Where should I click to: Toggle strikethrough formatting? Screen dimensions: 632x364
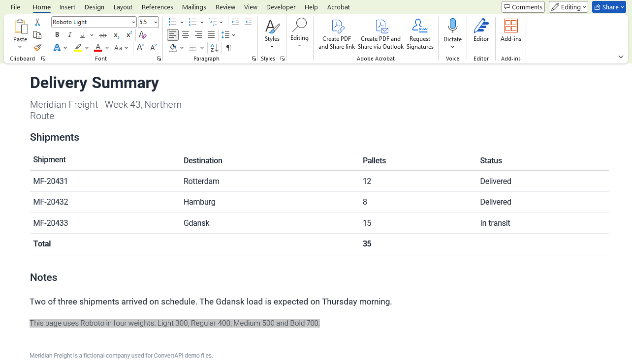click(103, 35)
